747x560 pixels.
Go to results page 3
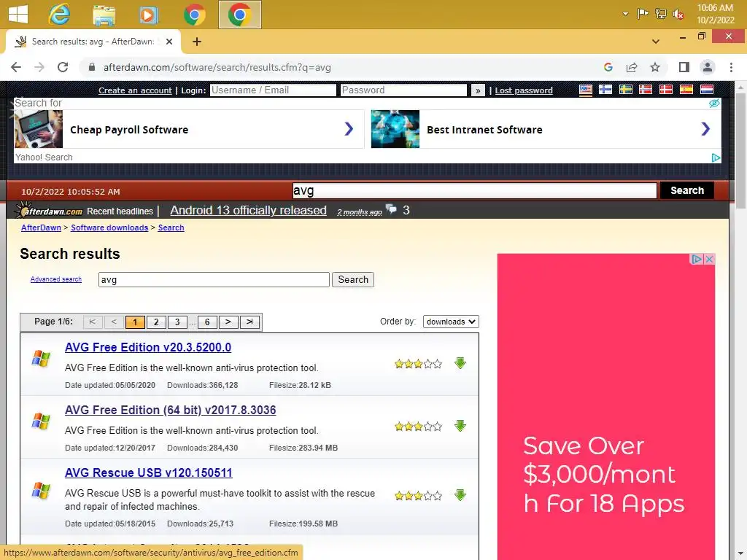pos(177,322)
